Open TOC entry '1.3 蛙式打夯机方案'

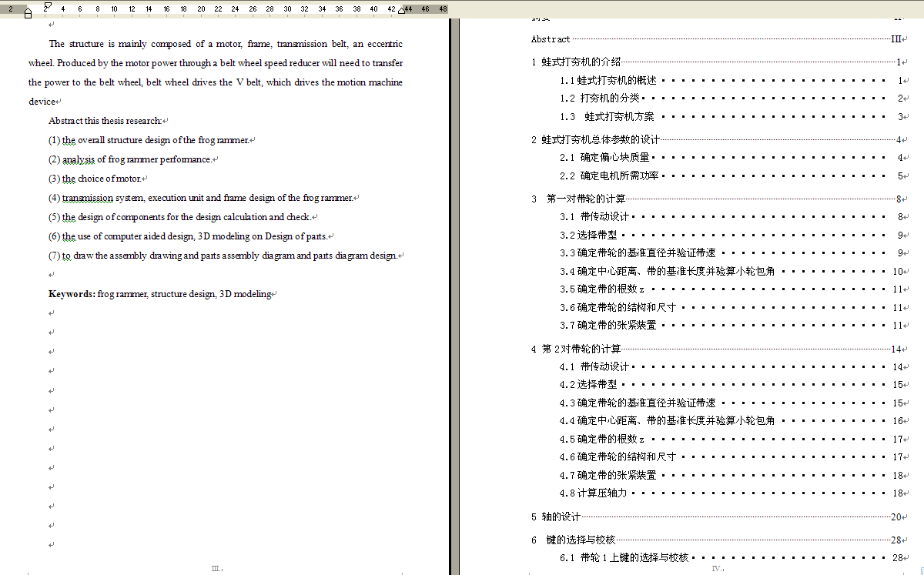pyautogui.click(x=733, y=117)
